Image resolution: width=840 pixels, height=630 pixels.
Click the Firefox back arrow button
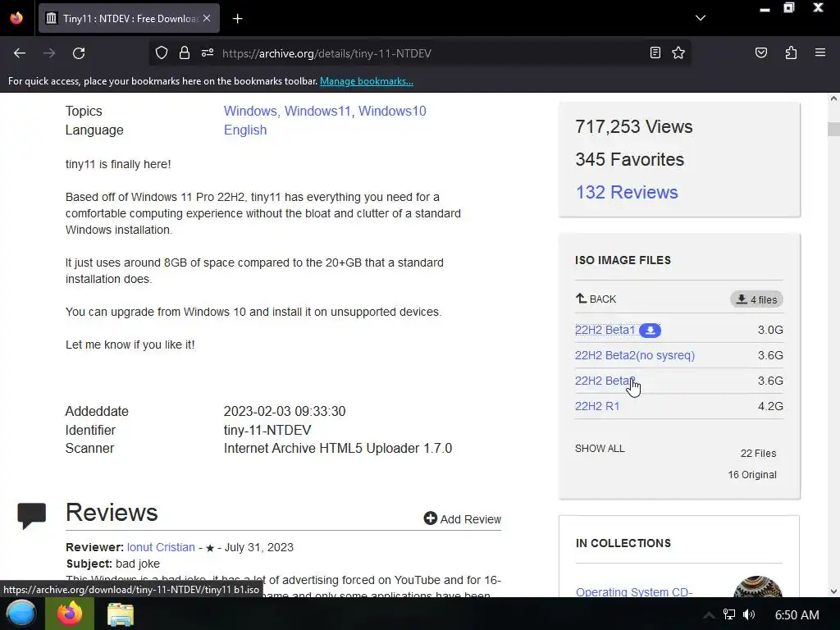(20, 53)
